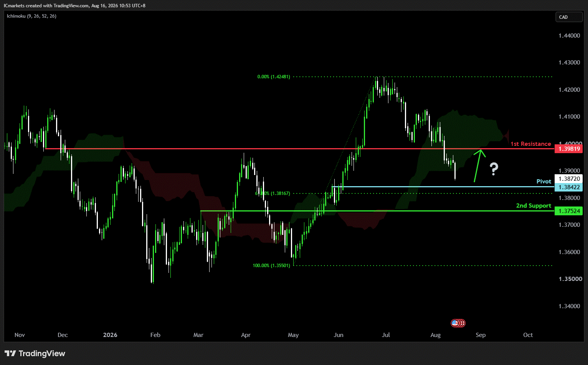Select the Ichimoku (9, 26, 52, 26) indicator label
The width and height of the screenshot is (588, 365).
pos(31,16)
